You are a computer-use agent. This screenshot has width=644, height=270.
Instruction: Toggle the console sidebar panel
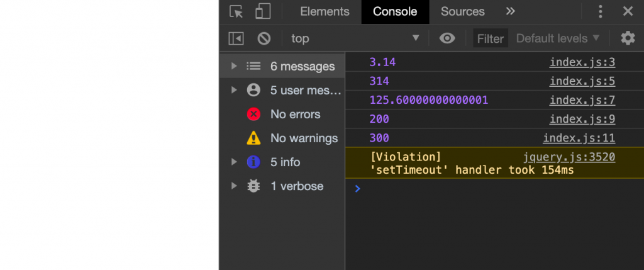(x=236, y=38)
